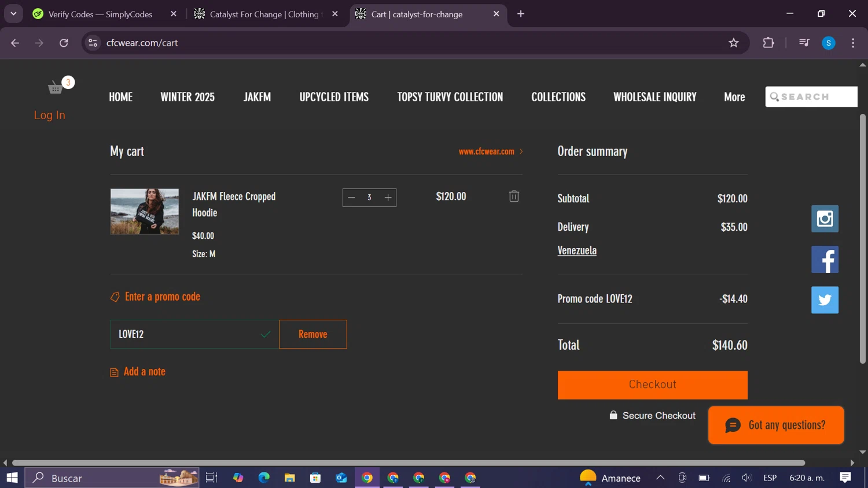Select the Total amount $140.60
The image size is (868, 488).
click(x=730, y=345)
